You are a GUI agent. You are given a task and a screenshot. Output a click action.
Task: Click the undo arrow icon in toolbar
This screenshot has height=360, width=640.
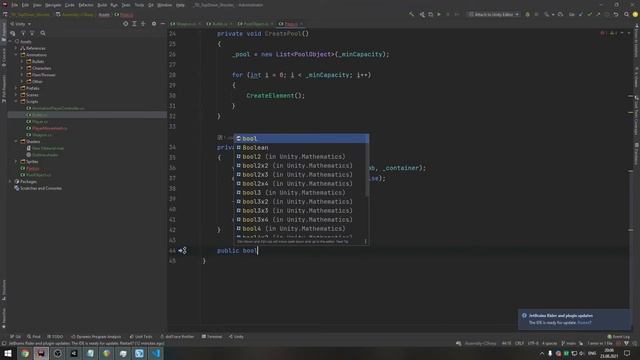pos(616,14)
